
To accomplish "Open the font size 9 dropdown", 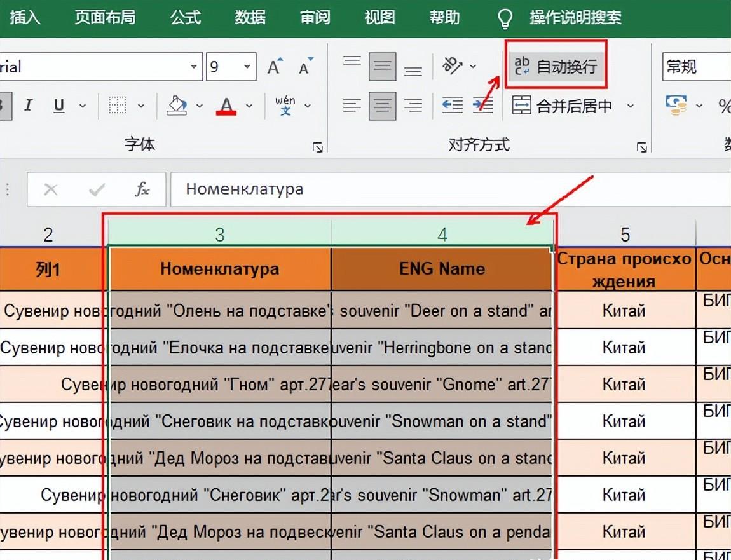I will (x=247, y=67).
